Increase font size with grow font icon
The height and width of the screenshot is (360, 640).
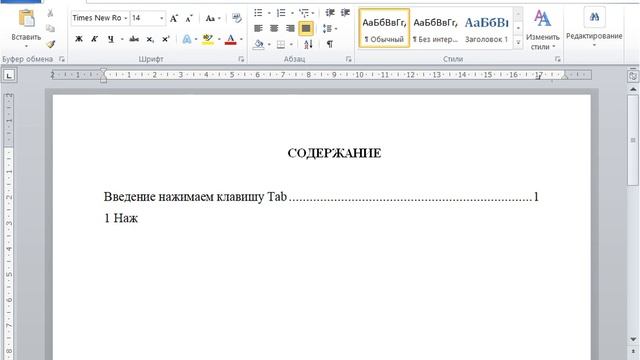tap(174, 18)
